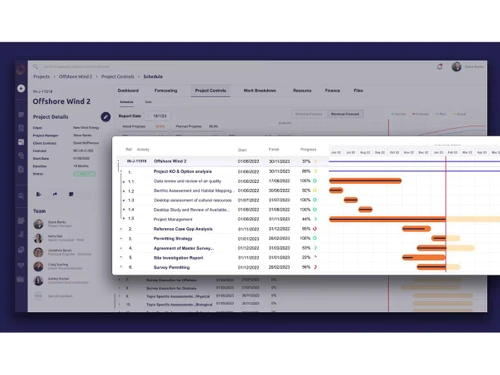Screen dimensions: 500x375
Task: Open the user profile avatar at top right
Action: tap(456, 67)
